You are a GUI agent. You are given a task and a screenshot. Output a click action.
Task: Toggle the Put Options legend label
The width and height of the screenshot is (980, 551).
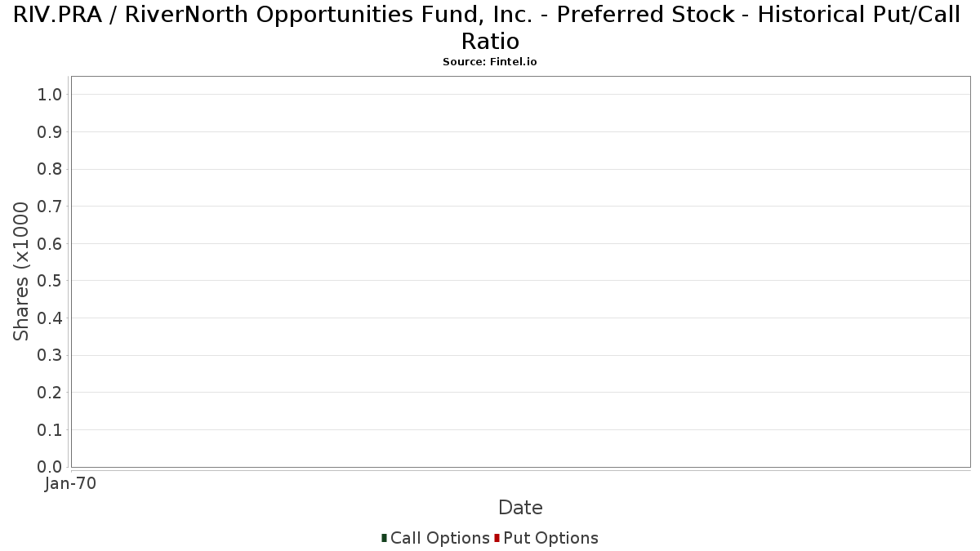(550, 538)
